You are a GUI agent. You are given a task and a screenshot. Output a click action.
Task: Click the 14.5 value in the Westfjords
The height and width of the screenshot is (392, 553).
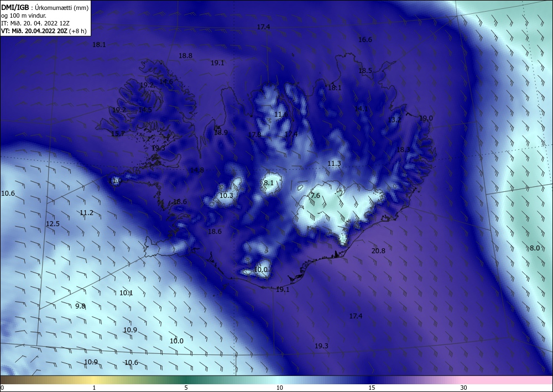click(145, 110)
